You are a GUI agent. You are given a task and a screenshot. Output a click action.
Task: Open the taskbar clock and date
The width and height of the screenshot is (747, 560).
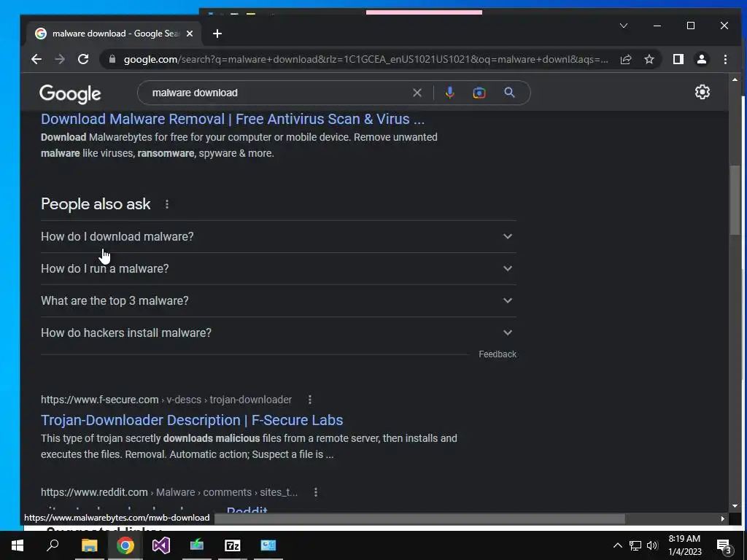(x=684, y=545)
